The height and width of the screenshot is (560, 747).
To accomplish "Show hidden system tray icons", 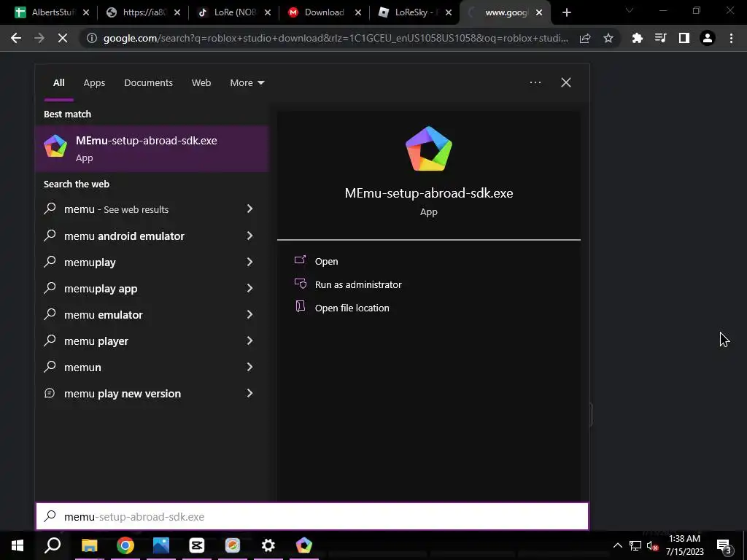I will coord(617,545).
